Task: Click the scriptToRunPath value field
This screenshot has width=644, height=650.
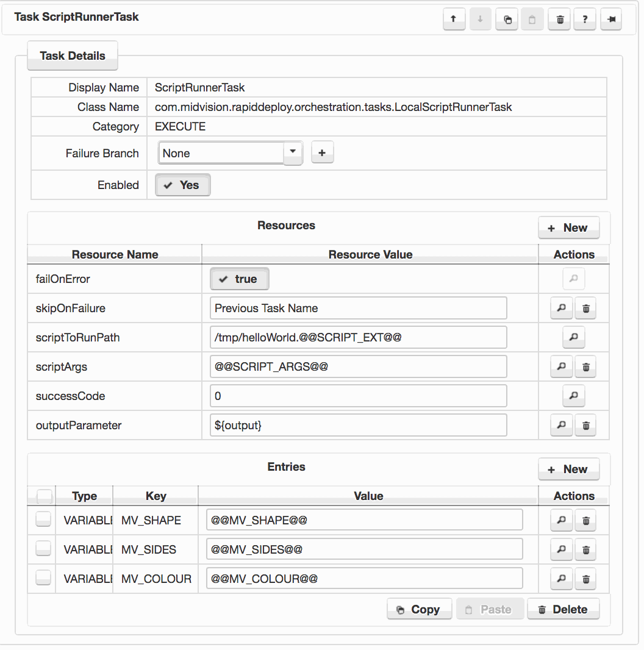Action: click(358, 337)
